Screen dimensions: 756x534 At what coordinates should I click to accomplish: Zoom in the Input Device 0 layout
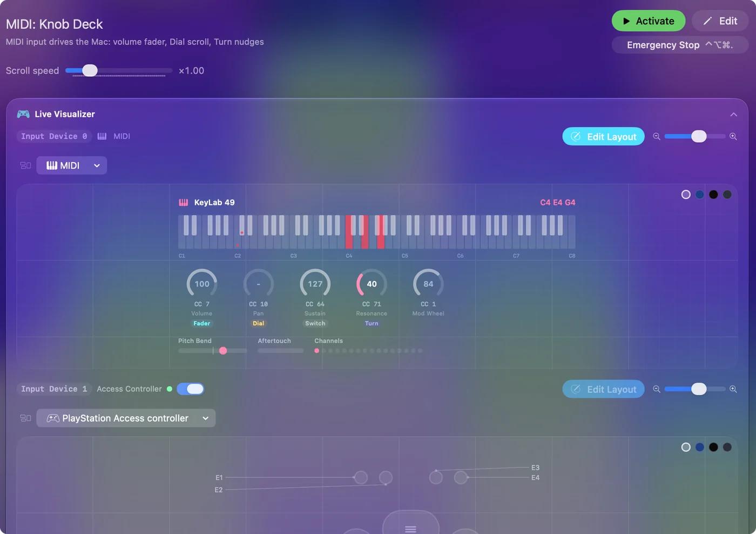(733, 137)
